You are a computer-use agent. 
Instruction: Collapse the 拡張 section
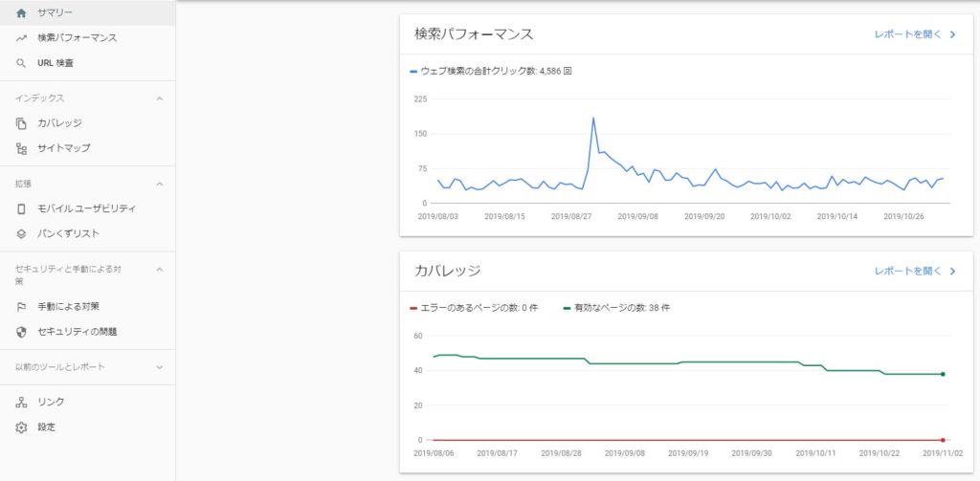tap(159, 184)
